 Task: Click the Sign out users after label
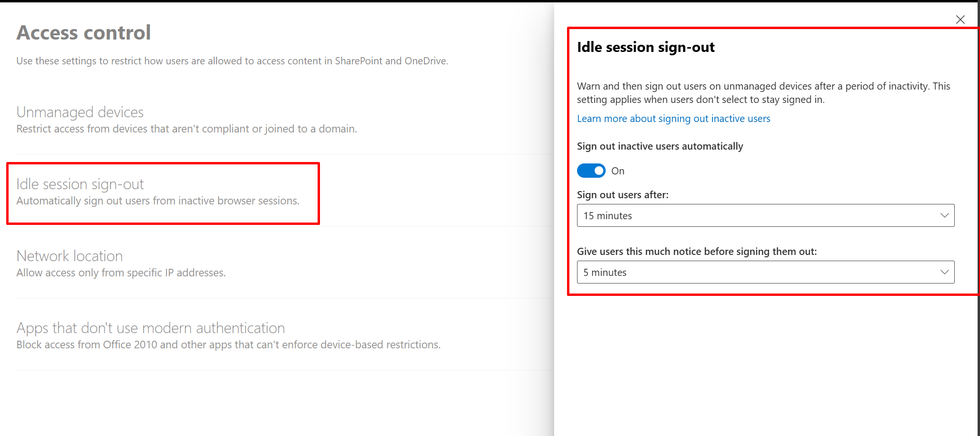tap(623, 195)
